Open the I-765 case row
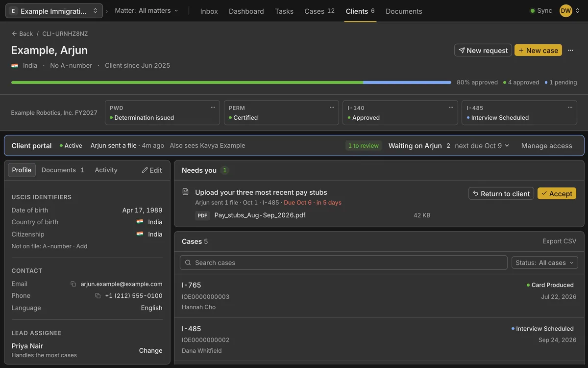The width and height of the screenshot is (588, 368). pyautogui.click(x=379, y=296)
